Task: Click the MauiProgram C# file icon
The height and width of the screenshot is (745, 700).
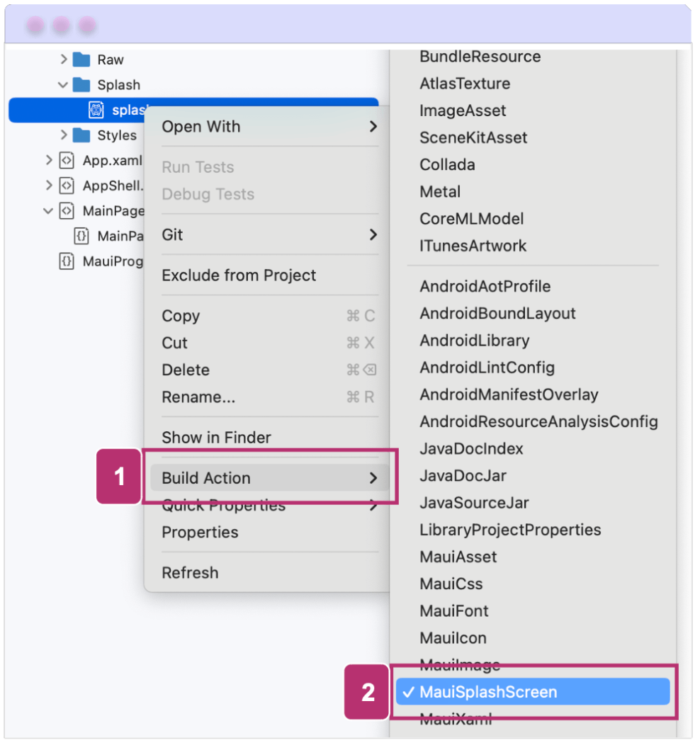Action: 67,261
